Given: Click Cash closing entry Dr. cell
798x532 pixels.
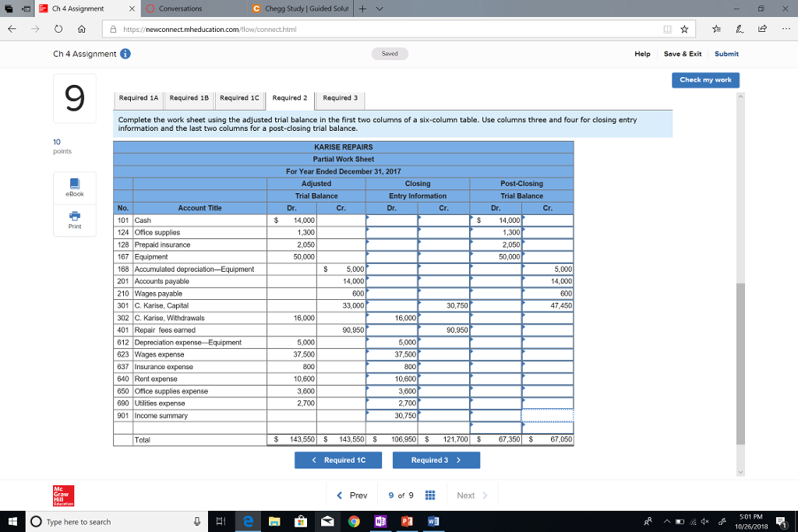Looking at the screenshot, I should pos(392,220).
